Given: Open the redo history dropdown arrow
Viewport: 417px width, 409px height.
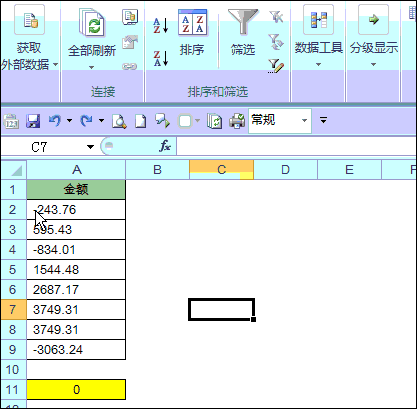Looking at the screenshot, I should coord(101,120).
